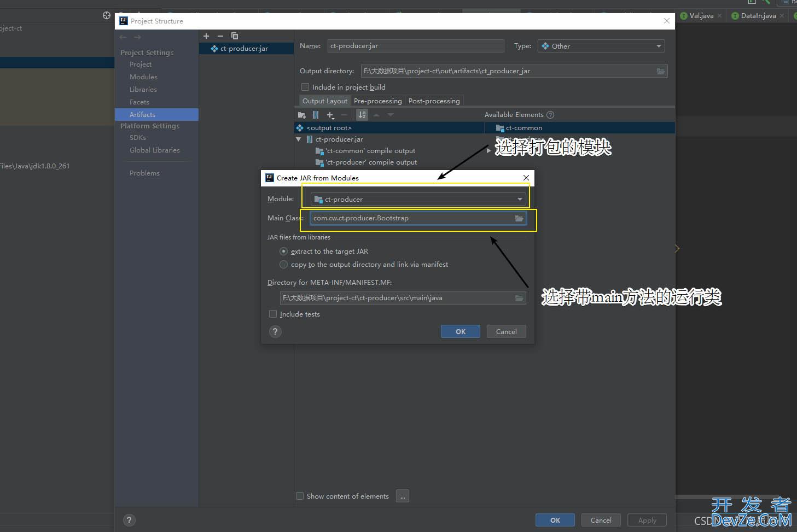This screenshot has height=532, width=797.
Task: Browse for the META-INF/MANIFEST.MF directory
Action: (519, 298)
